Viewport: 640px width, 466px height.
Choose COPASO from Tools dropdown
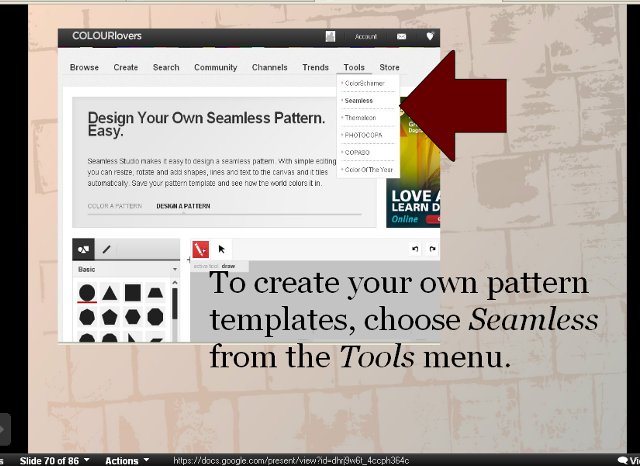pos(357,152)
